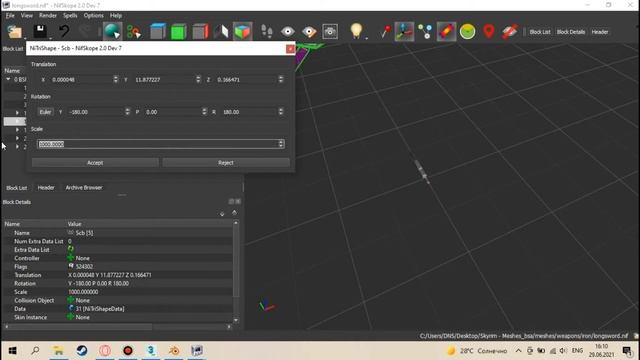Switch to Side view red cube icon

pos(200,31)
